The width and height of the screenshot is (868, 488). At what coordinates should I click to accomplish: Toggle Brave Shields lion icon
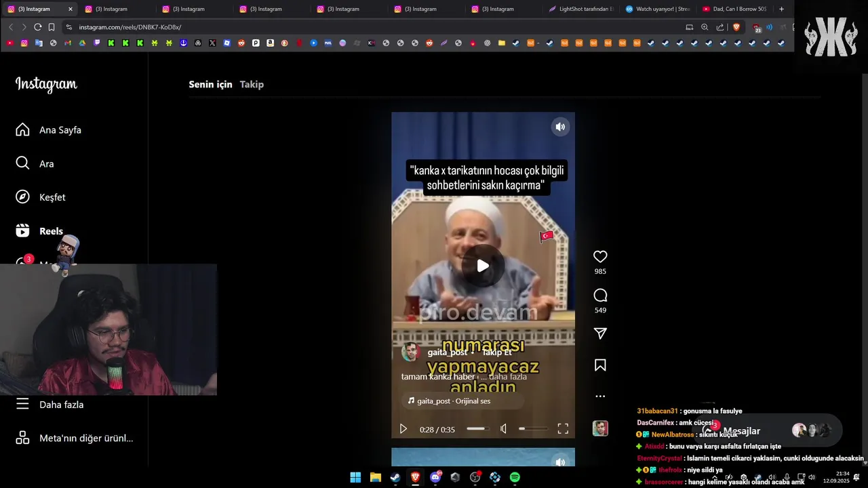coord(736,27)
